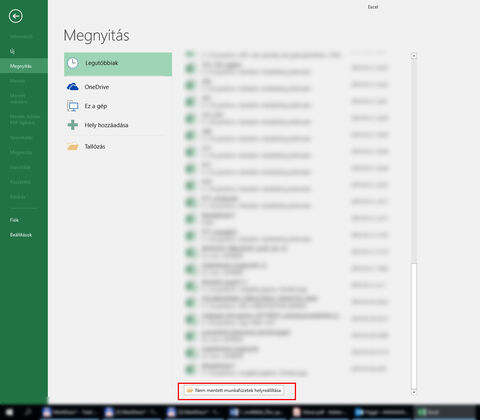The height and width of the screenshot is (420, 480).
Task: Click the OneDrive cloud icon
Action: (x=73, y=87)
